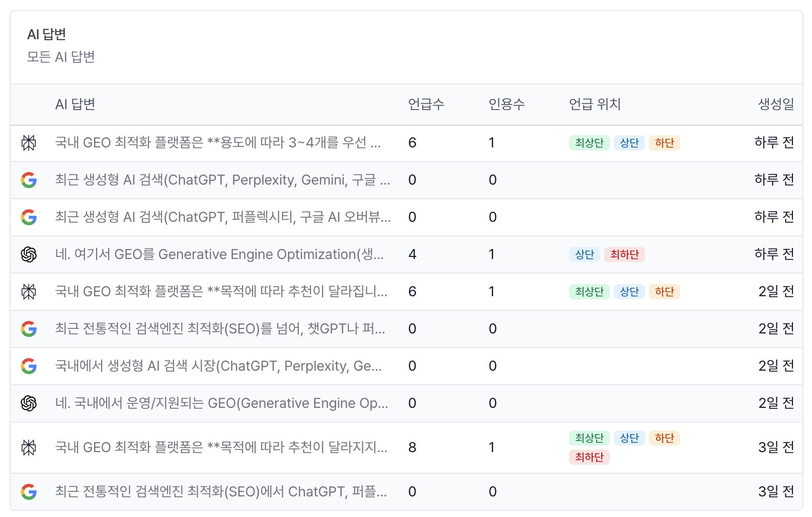812x517 pixels.
Task: Click mention count 6 in the '용도에 따라' row
Action: pyautogui.click(x=413, y=143)
